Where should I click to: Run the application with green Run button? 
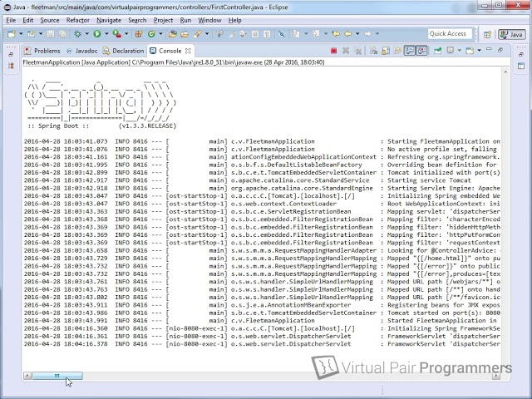pyautogui.click(x=97, y=33)
